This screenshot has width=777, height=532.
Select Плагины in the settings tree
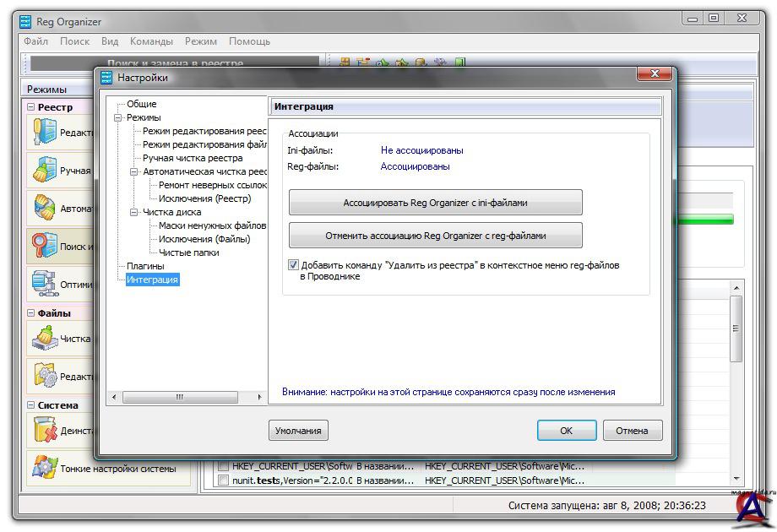click(x=145, y=266)
